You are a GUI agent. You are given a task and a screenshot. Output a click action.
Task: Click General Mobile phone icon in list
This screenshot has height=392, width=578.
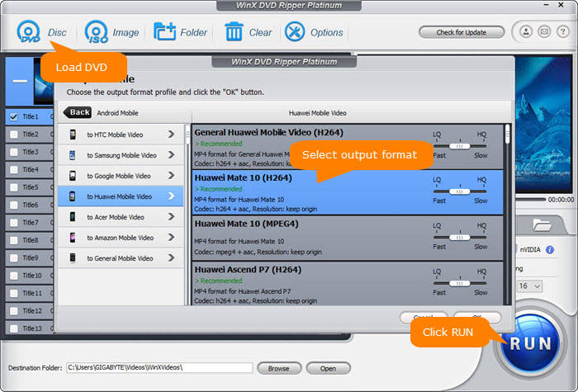pyautogui.click(x=73, y=257)
